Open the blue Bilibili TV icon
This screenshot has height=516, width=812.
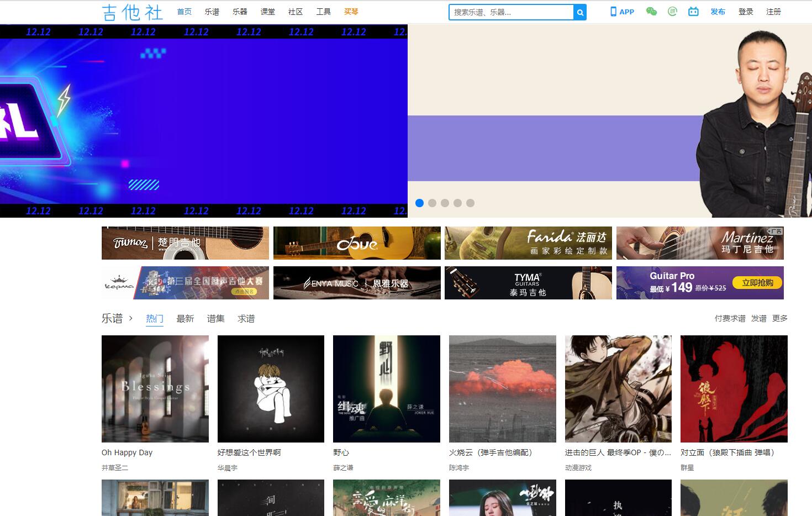coord(693,11)
